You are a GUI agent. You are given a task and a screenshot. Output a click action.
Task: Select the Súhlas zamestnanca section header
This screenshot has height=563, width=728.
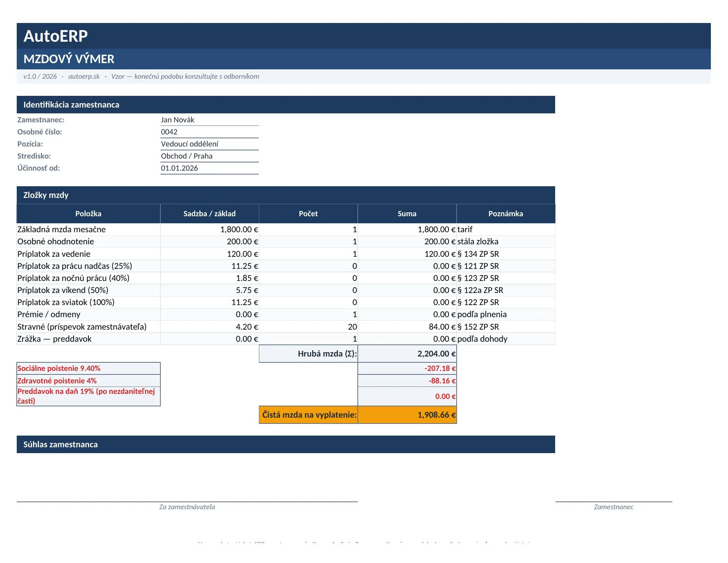point(286,445)
